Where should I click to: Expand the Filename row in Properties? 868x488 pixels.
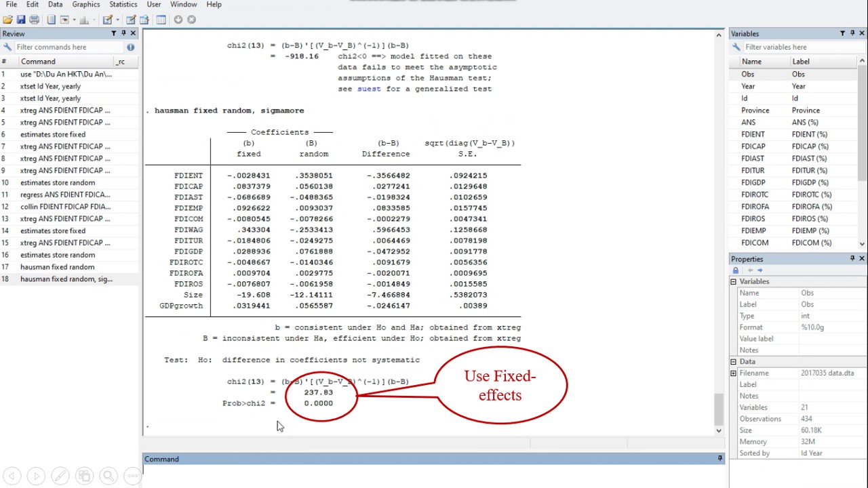(x=733, y=373)
